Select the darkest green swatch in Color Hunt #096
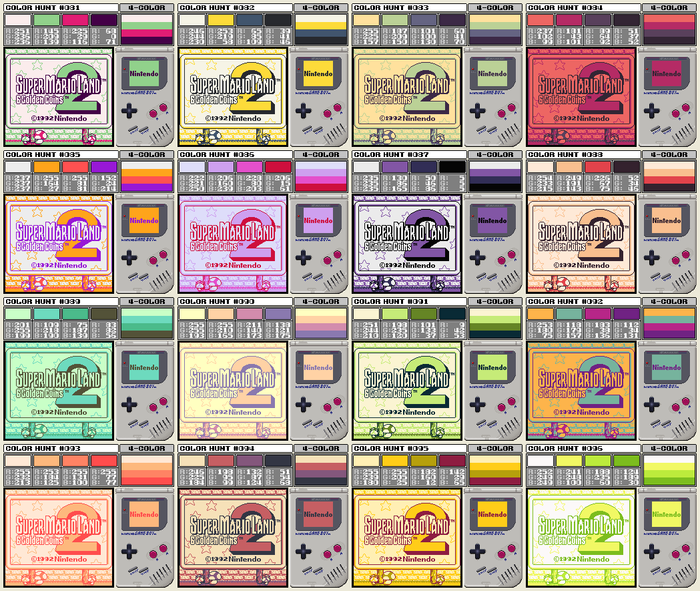700x591 pixels. pyautogui.click(x=627, y=461)
